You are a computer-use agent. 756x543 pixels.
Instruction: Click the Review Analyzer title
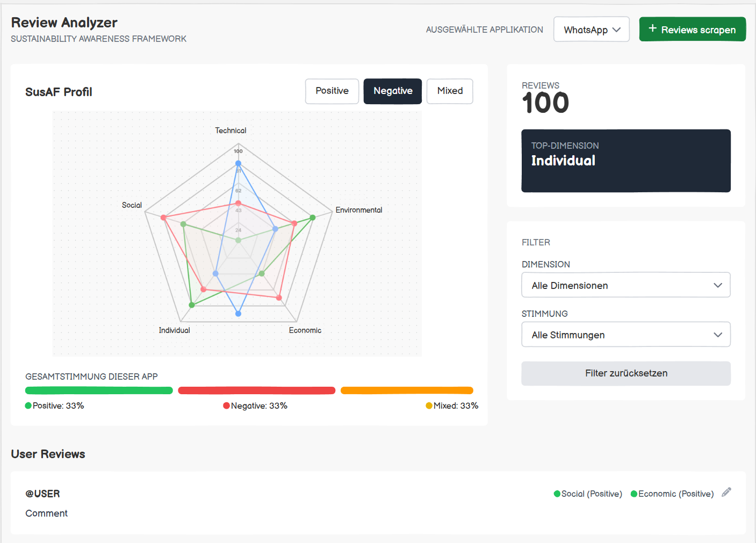click(64, 23)
